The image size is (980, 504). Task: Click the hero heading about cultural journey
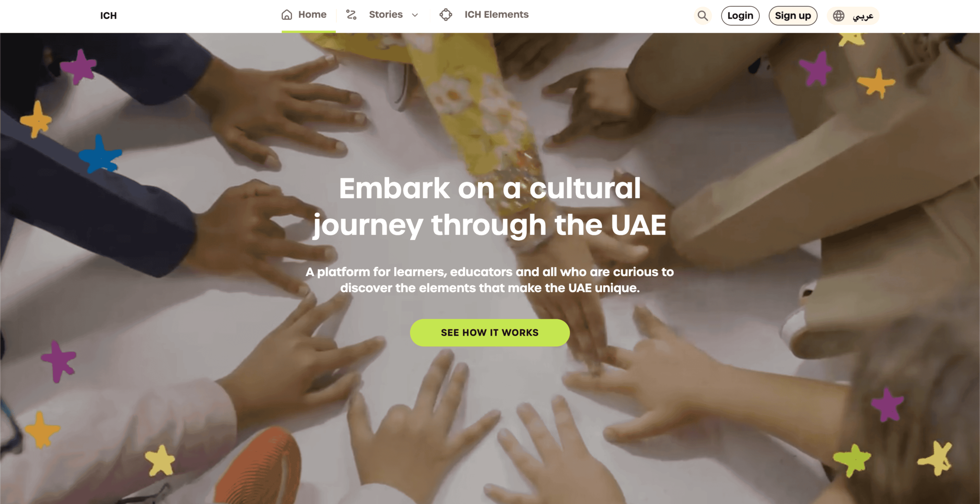(490, 206)
